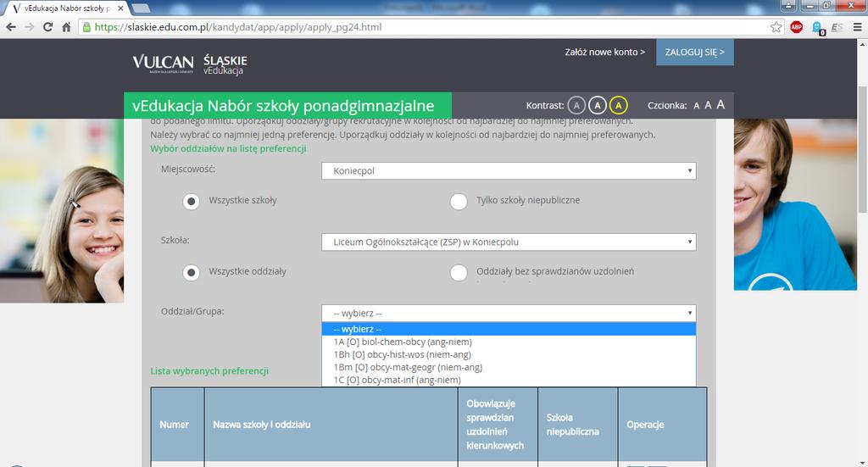This screenshot has width=868, height=467.
Task: Open the Chrome menu hamburger icon
Action: [858, 27]
